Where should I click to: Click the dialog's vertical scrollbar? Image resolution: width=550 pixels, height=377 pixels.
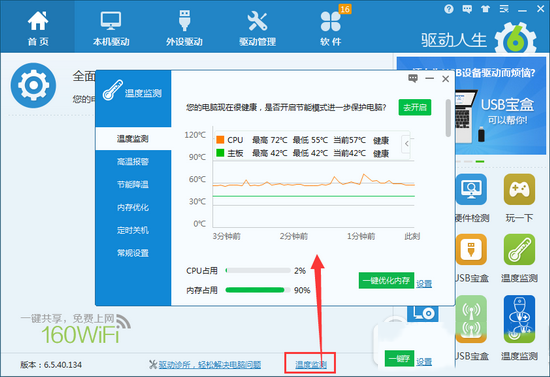pos(448,118)
